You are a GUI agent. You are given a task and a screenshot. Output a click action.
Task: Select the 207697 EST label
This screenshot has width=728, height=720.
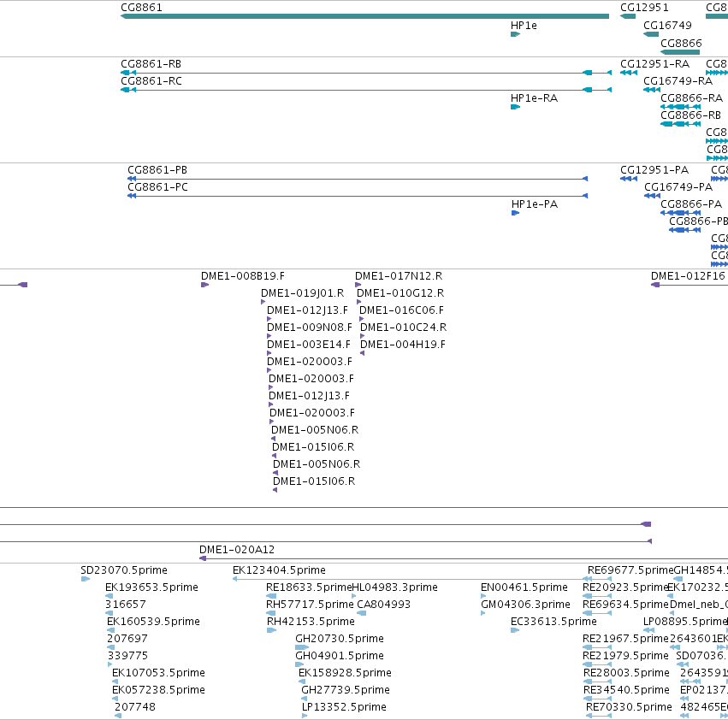coord(127,638)
